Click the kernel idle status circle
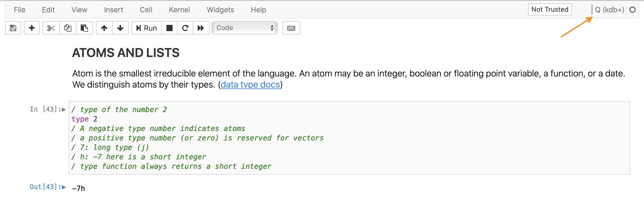Image resolution: width=644 pixels, height=198 pixels. click(x=632, y=10)
